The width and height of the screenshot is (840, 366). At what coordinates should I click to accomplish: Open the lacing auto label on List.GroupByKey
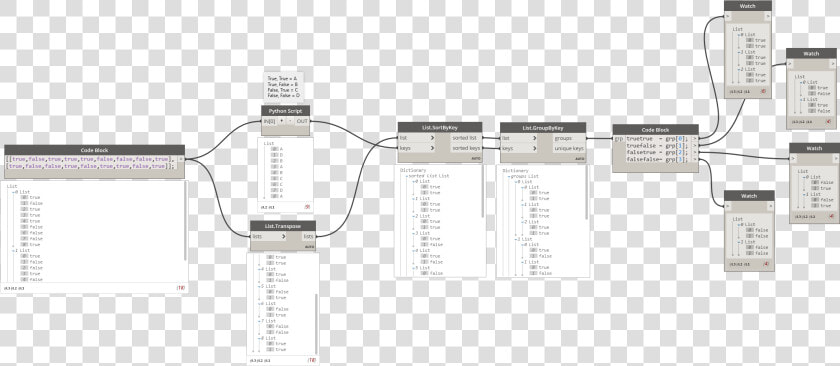579,159
